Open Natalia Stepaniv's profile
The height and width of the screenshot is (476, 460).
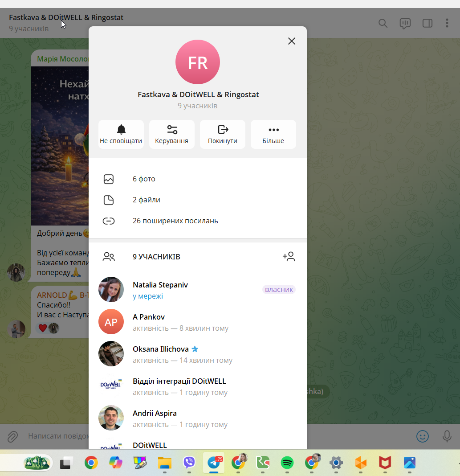pos(198,290)
